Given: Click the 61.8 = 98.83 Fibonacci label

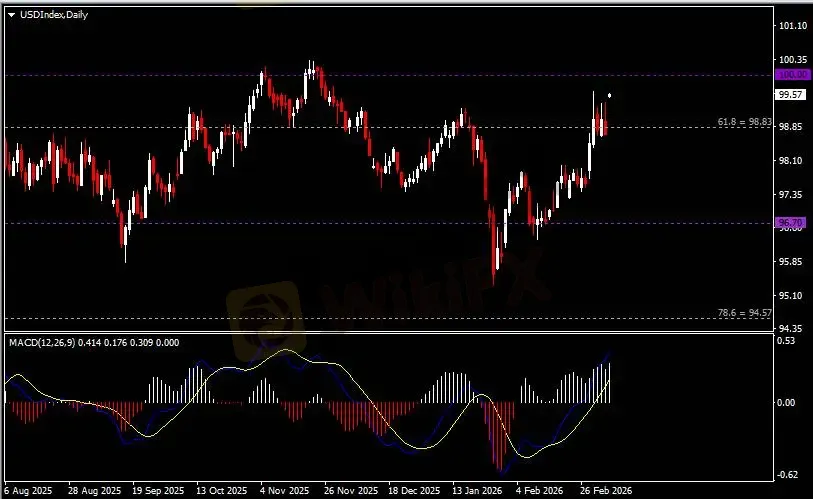Looking at the screenshot, I should click(x=744, y=121).
